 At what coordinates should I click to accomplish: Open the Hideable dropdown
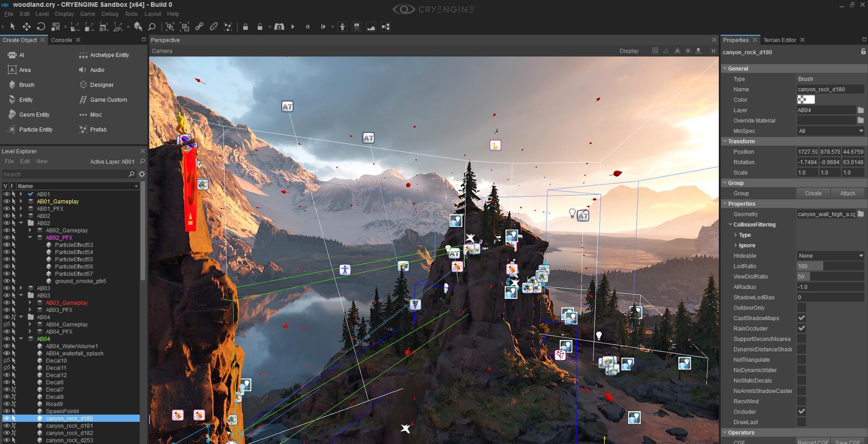pos(830,256)
